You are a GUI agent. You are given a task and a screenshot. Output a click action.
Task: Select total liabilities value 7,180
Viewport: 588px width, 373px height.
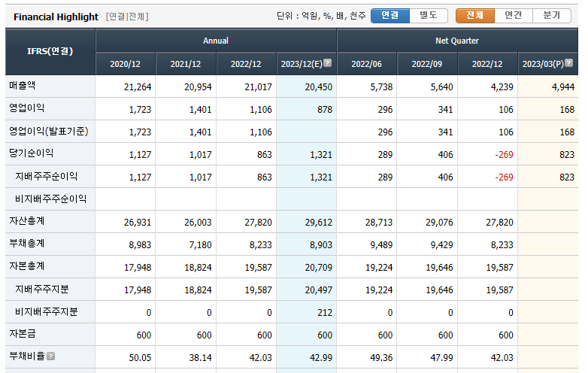[200, 245]
